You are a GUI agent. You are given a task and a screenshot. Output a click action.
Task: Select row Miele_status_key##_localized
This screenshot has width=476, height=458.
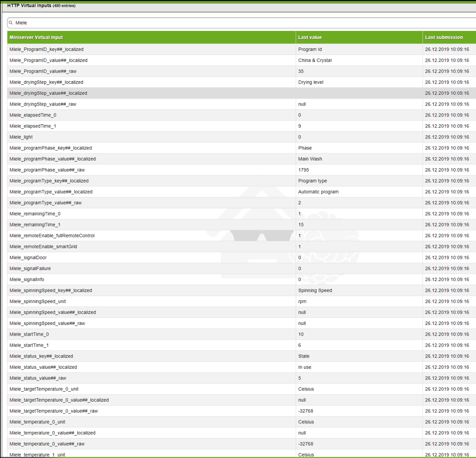point(242,356)
